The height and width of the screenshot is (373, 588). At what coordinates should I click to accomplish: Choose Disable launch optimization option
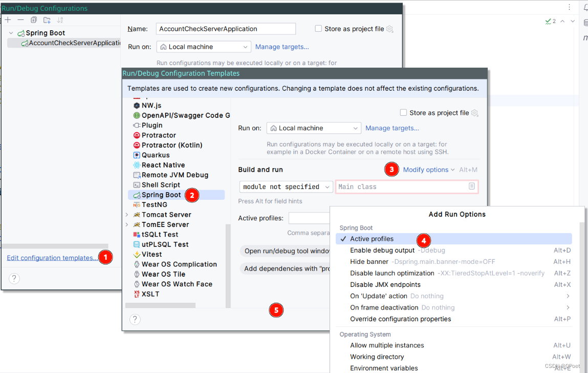coord(454,274)
